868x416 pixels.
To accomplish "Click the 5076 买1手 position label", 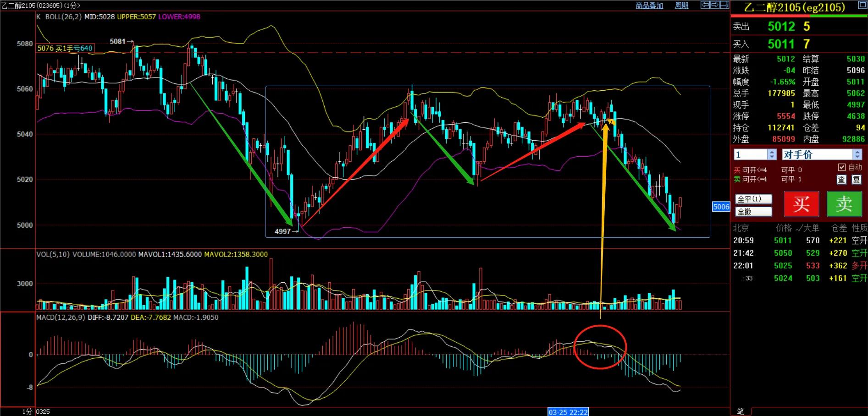I will pos(65,48).
